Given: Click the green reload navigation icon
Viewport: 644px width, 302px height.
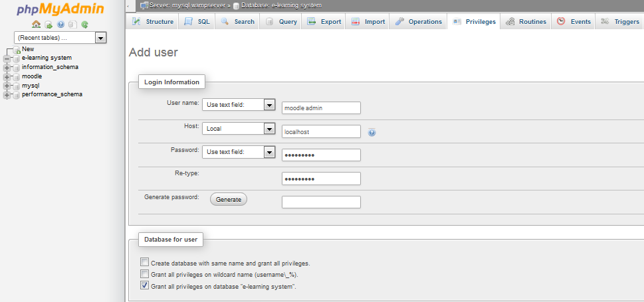Looking at the screenshot, I should (x=84, y=25).
